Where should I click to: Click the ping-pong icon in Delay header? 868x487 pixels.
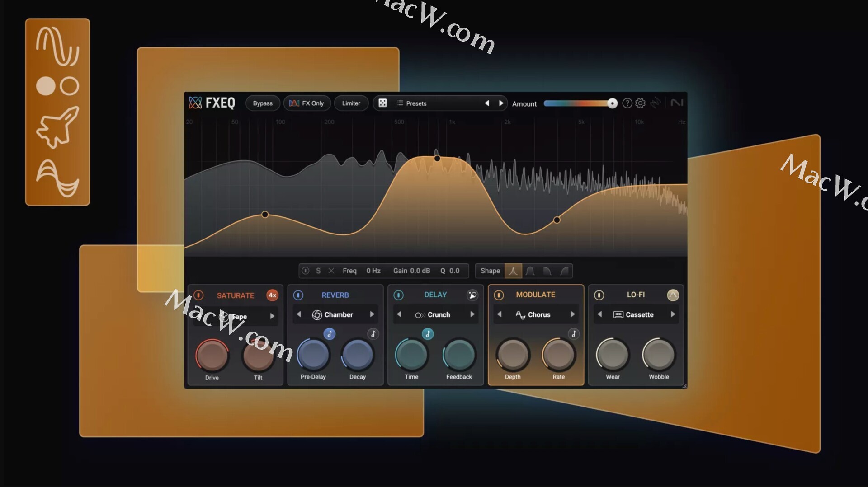(472, 295)
